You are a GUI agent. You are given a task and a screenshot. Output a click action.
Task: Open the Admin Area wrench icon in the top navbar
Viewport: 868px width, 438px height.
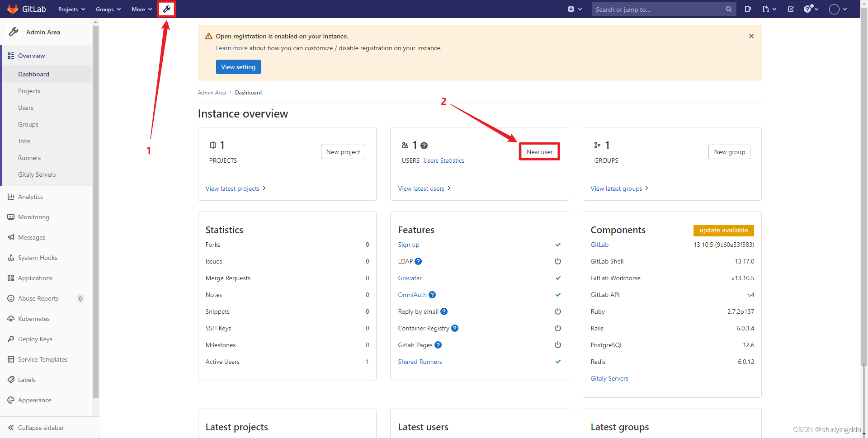[x=166, y=9]
